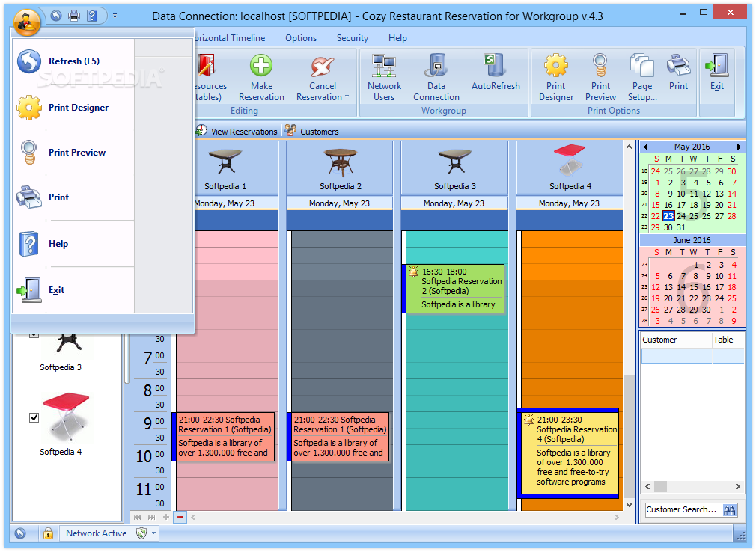Image resolution: width=756 pixels, height=552 pixels.
Task: Select May 23 in the mini calendar
Action: coord(668,216)
